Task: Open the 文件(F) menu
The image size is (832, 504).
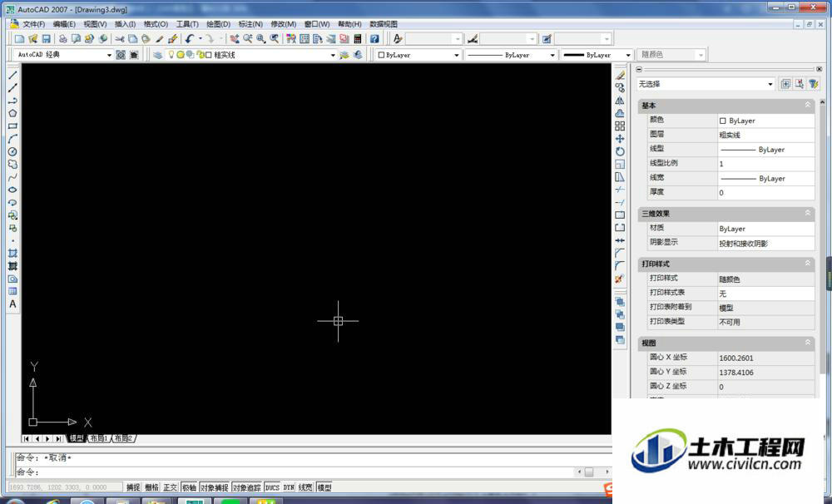Action: (34, 24)
